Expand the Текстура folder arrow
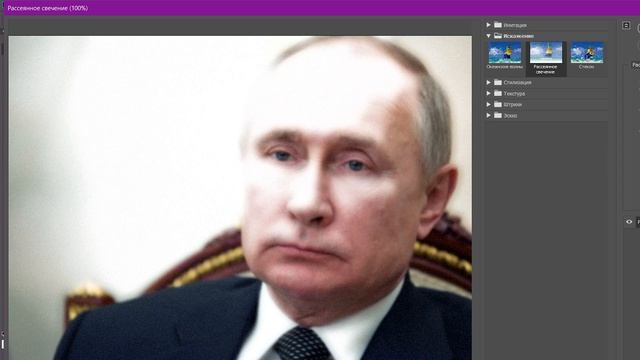 (488, 93)
